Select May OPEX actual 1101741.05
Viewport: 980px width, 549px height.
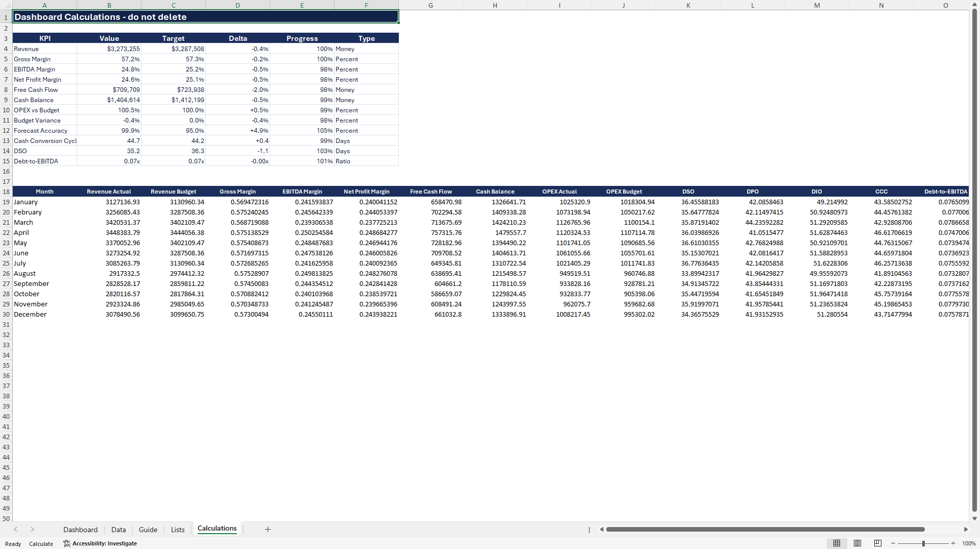click(559, 243)
